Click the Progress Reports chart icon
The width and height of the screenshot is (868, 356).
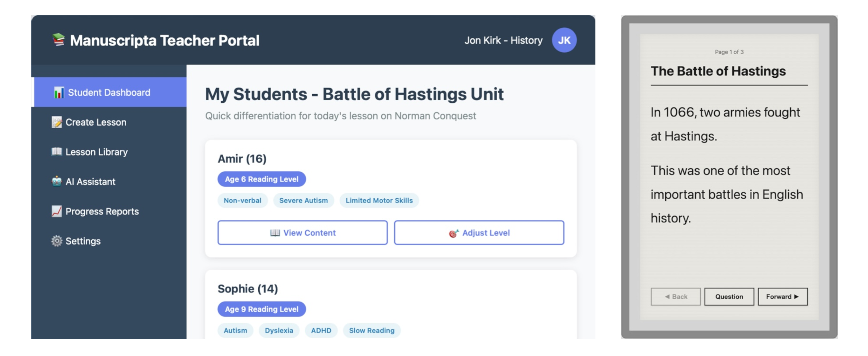[57, 211]
